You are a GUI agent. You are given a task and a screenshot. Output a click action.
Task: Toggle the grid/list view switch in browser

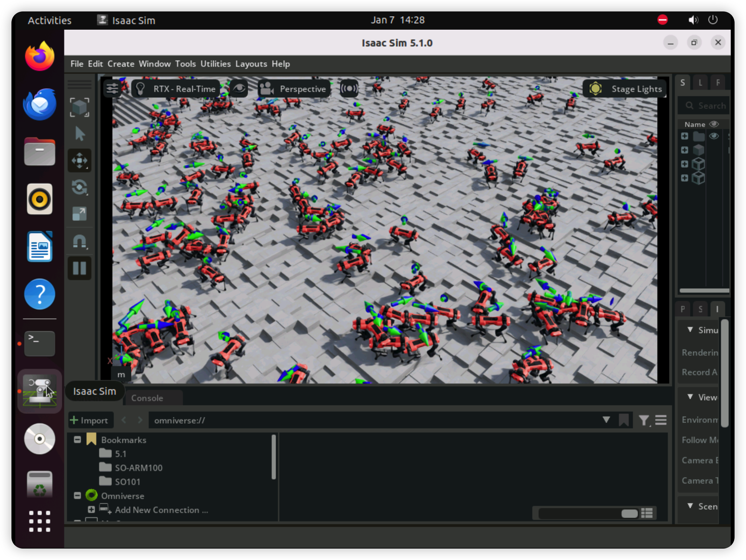[x=647, y=514]
